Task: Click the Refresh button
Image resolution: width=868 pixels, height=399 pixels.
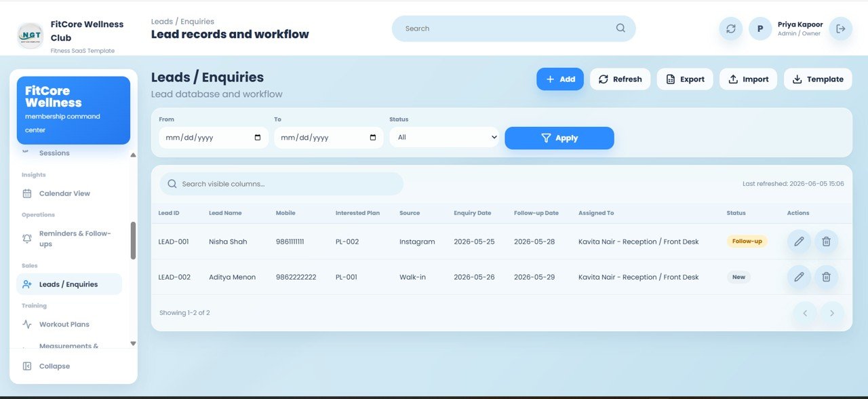Action: click(620, 79)
